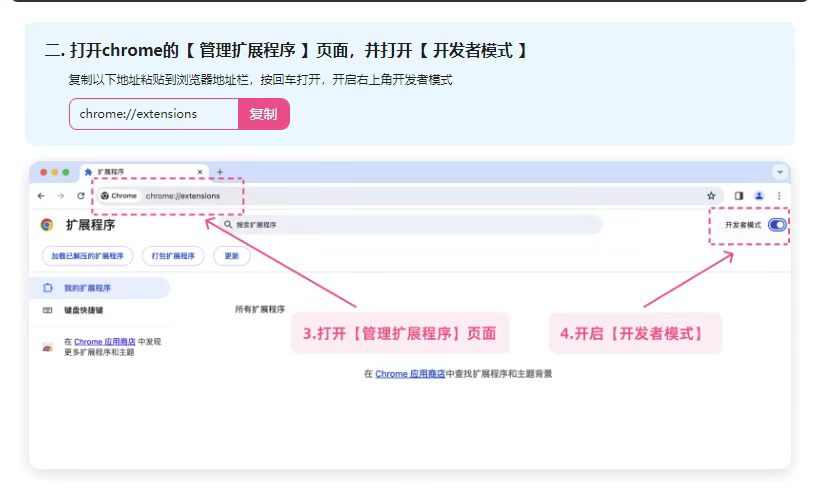Open the tab search chevron dropdown
This screenshot has width=833, height=501.
click(x=780, y=172)
